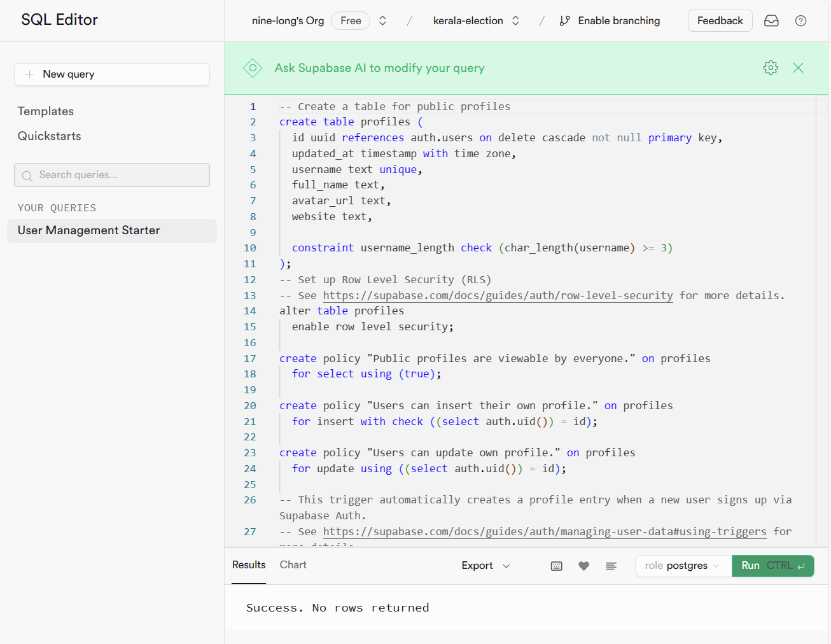This screenshot has width=831, height=644.
Task: Click the 'Set up Row Level Security (RLS)' comment
Action: 395,279
